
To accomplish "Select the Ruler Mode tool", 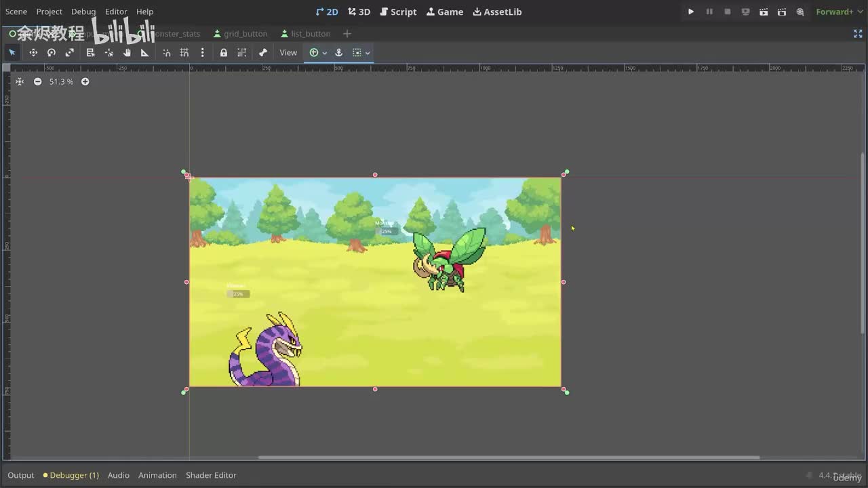I will [x=144, y=52].
